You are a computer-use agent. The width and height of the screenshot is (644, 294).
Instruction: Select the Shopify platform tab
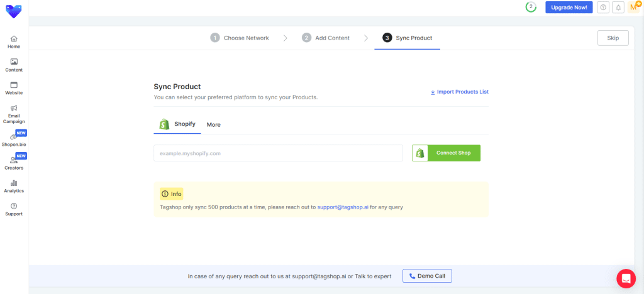[x=177, y=124]
